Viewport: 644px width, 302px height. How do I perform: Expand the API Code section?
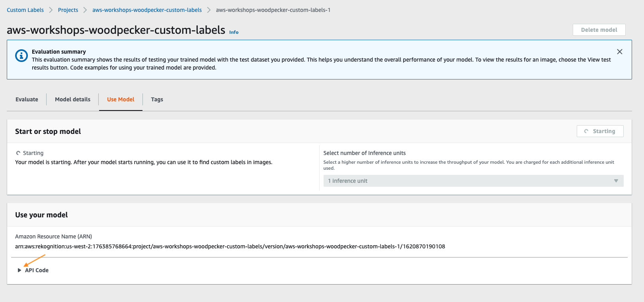[33, 270]
